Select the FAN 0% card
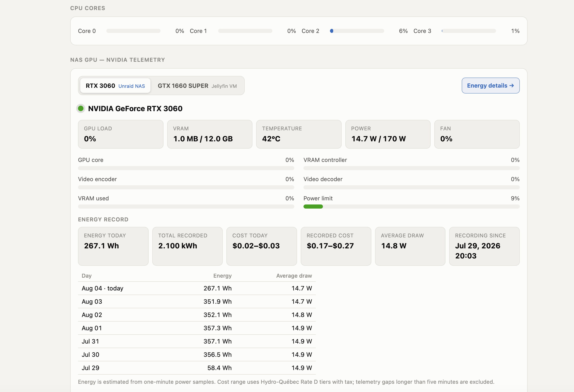The height and width of the screenshot is (392, 574). point(477,134)
